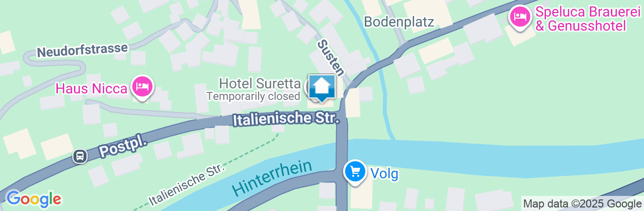Click the Temporarily closed status text
Viewport: 644px width, 211px height.
(254, 95)
